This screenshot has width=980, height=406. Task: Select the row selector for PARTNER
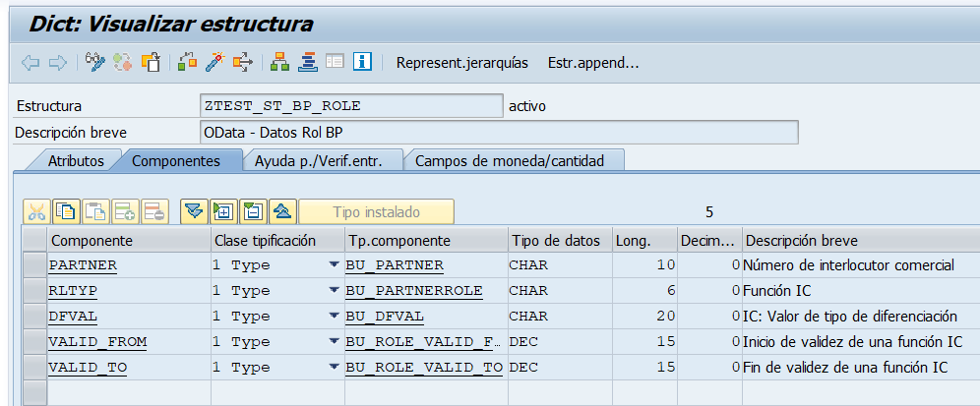(x=33, y=265)
